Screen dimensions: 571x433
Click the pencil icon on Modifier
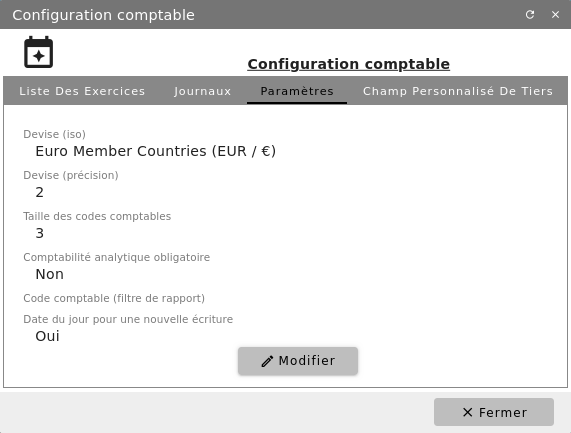click(267, 361)
